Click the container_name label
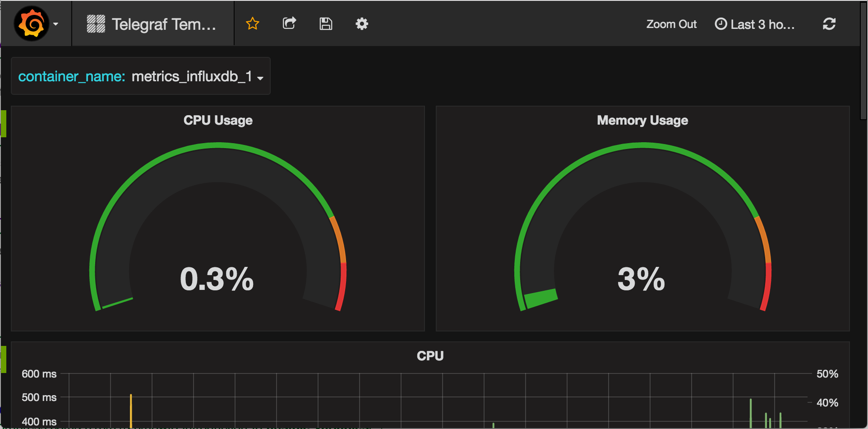 [71, 76]
